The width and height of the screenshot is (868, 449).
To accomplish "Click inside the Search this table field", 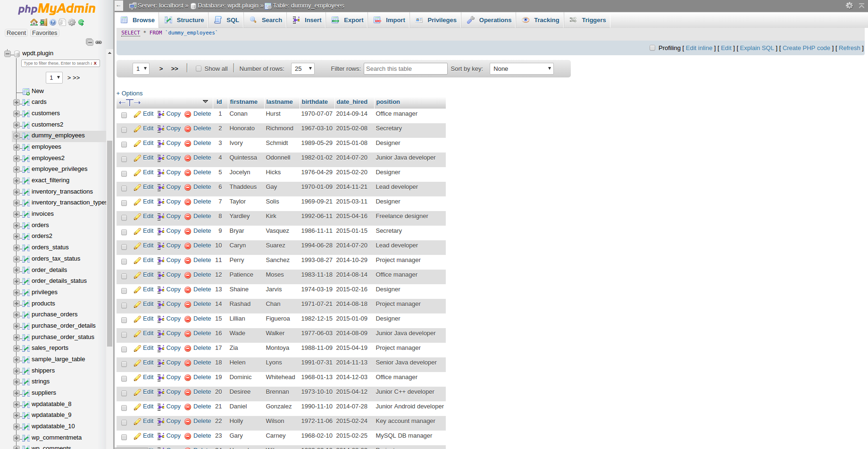I will 405,68.
